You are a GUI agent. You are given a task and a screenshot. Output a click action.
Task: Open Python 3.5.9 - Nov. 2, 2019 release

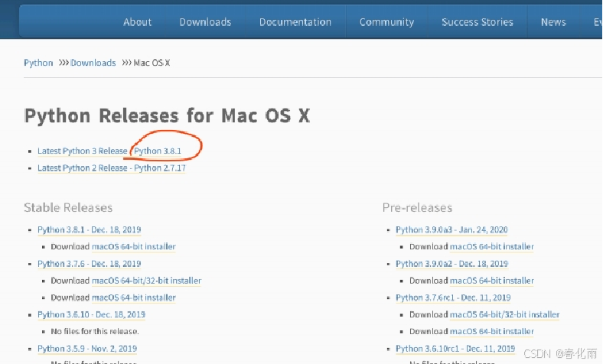click(87, 349)
